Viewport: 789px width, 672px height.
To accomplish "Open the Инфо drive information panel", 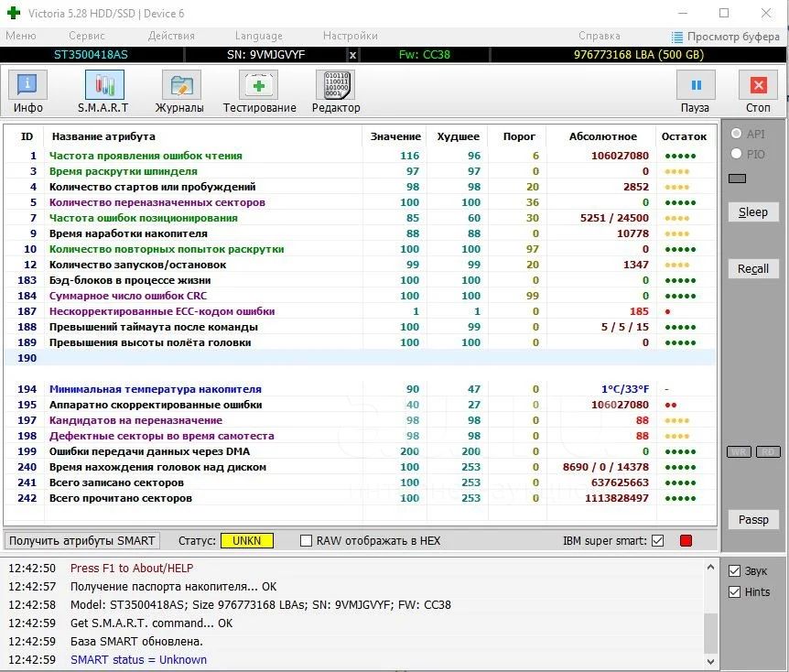I will [27, 92].
